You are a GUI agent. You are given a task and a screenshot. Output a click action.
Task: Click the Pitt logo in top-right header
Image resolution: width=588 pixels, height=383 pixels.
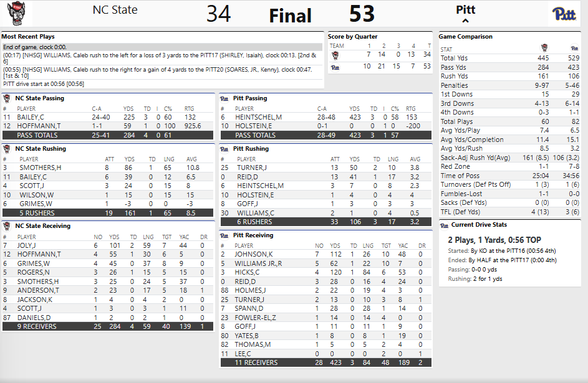(x=565, y=14)
